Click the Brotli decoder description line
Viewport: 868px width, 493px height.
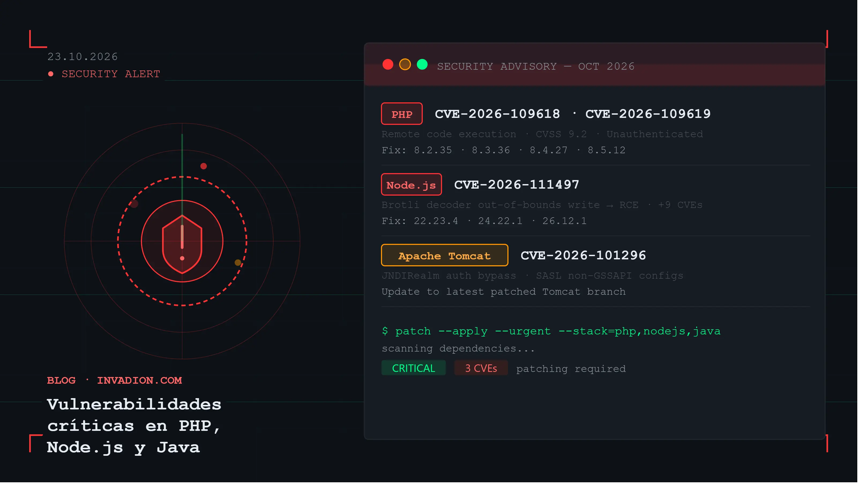(x=542, y=205)
